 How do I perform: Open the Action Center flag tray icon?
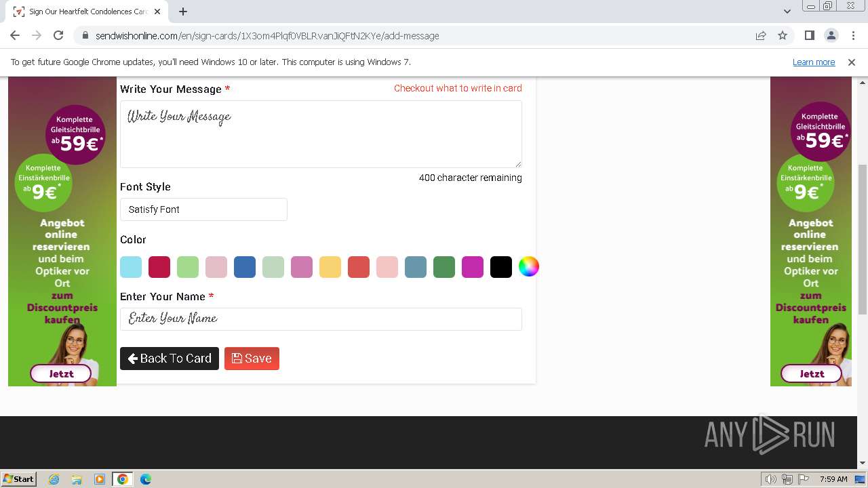[804, 479]
